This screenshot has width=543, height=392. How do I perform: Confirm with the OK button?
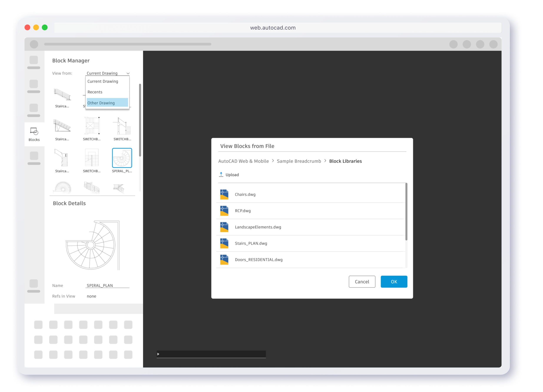pos(394,282)
